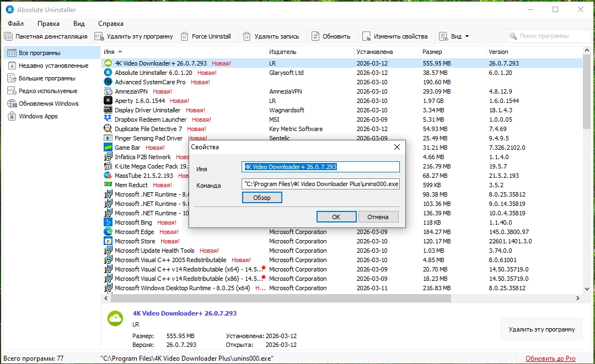Viewport: 595px width, 364px height.
Task: Click the Поиск программы search box
Action: 549,36
